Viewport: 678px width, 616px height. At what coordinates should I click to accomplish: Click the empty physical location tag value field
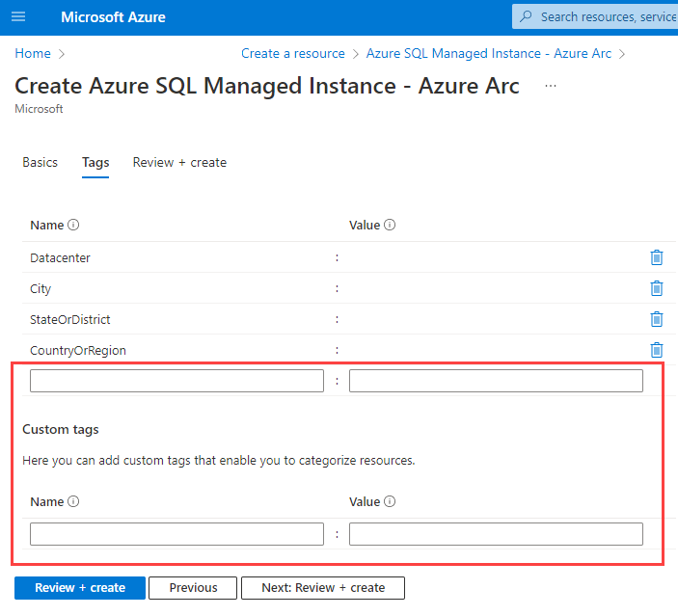click(496, 381)
